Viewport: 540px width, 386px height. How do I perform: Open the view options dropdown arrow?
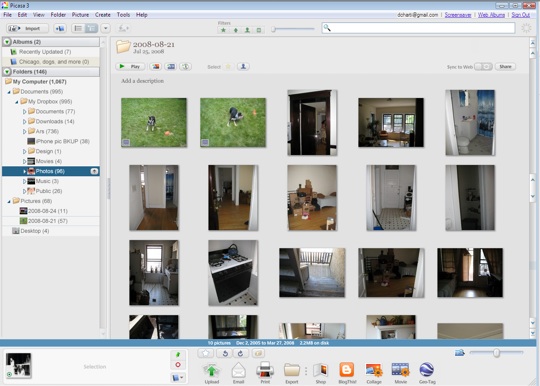(106, 28)
